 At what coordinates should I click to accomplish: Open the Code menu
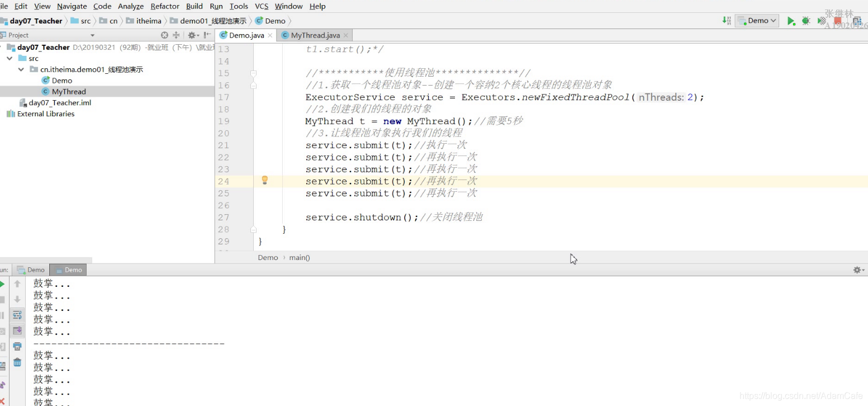[x=102, y=6]
